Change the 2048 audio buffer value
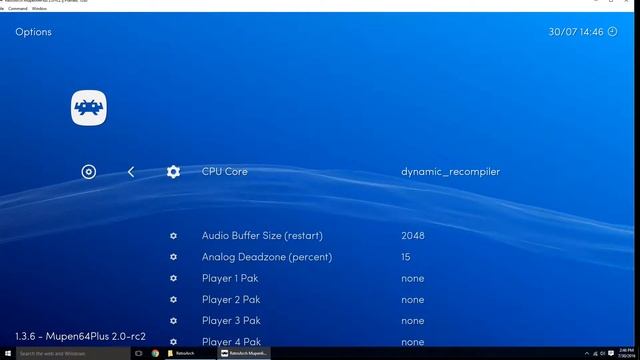The height and width of the screenshot is (360, 640). [x=413, y=236]
